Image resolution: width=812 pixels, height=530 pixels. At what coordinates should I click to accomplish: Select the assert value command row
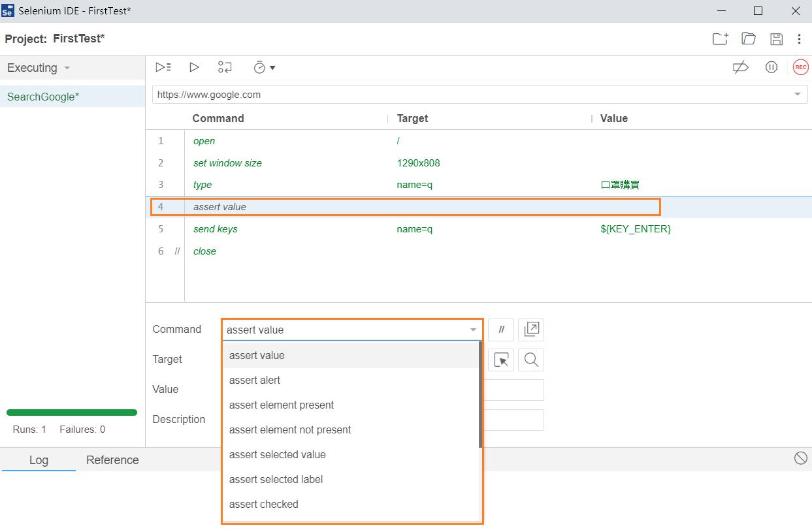pyautogui.click(x=479, y=207)
